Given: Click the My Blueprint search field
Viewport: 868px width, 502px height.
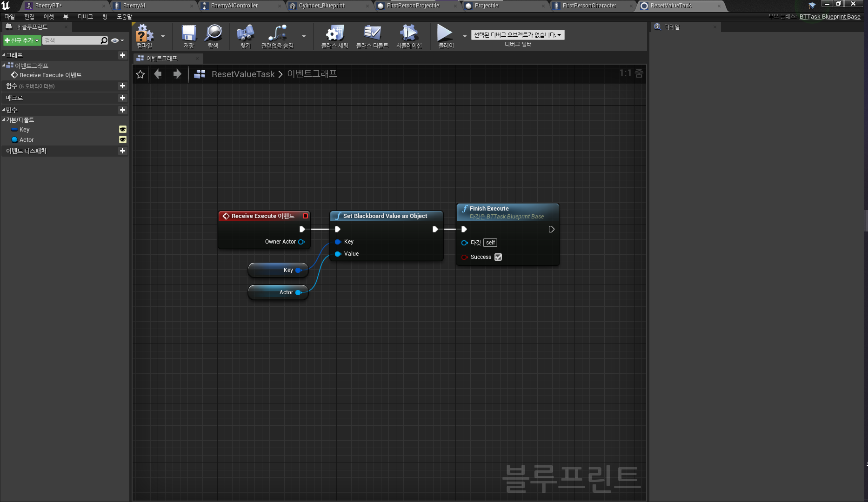Looking at the screenshot, I should [75, 40].
